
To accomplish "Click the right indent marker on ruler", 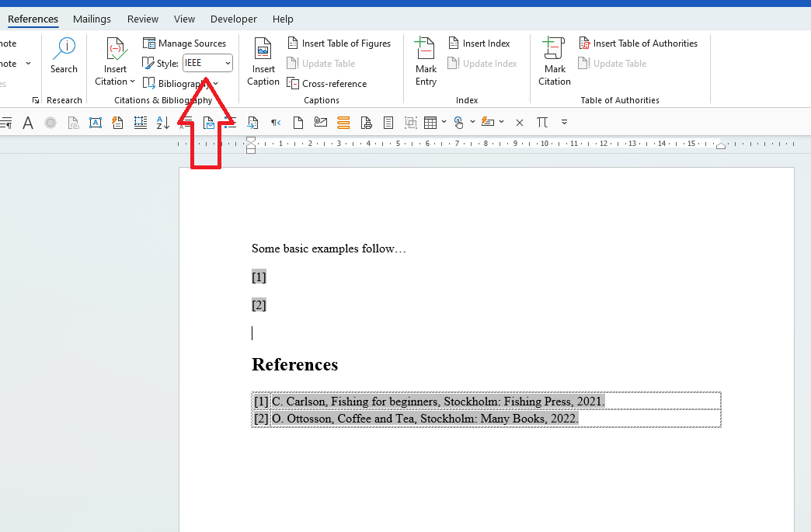I will (720, 146).
